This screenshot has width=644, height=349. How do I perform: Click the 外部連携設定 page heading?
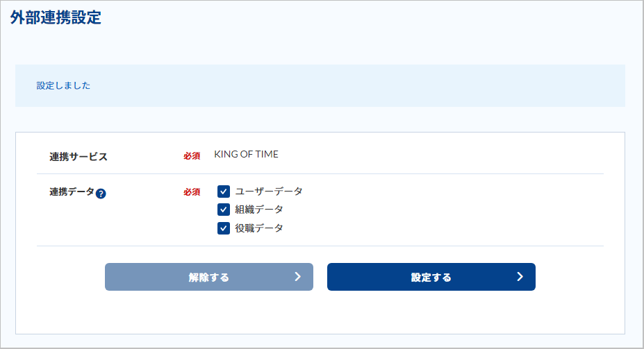[x=56, y=17]
